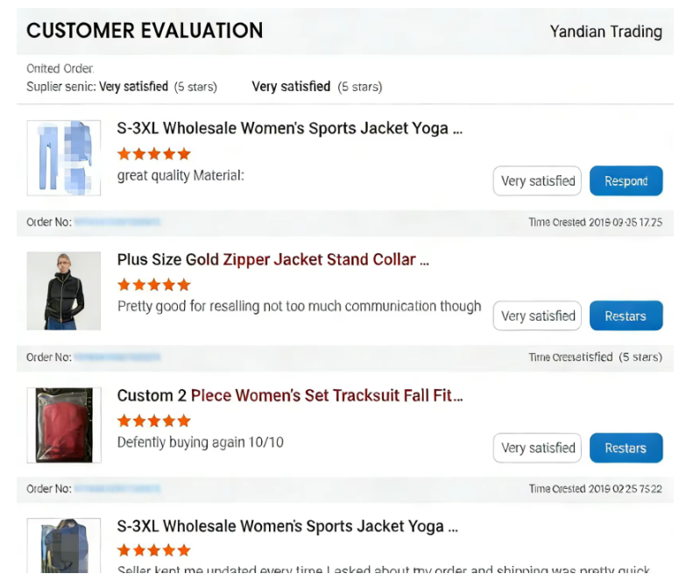Screen dimensions: 700x588
Task: Click the last review's S-3XL Sports Jacket title
Action: tap(288, 527)
